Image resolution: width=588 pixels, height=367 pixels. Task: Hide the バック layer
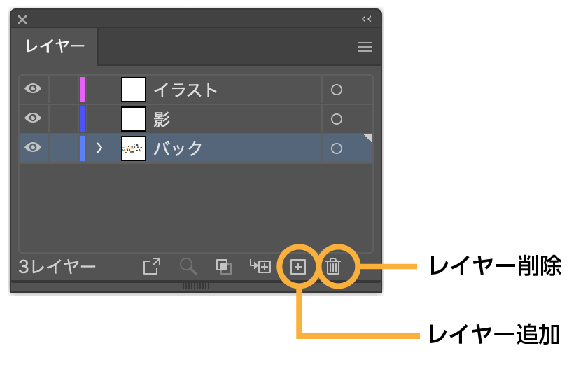click(x=33, y=147)
